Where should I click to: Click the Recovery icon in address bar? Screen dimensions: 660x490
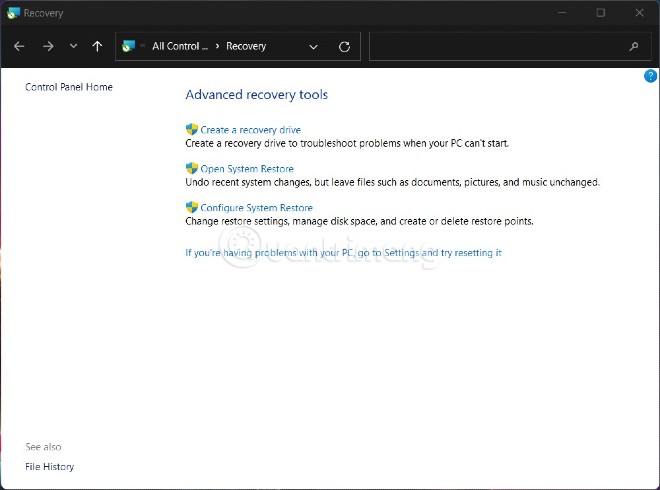point(128,46)
